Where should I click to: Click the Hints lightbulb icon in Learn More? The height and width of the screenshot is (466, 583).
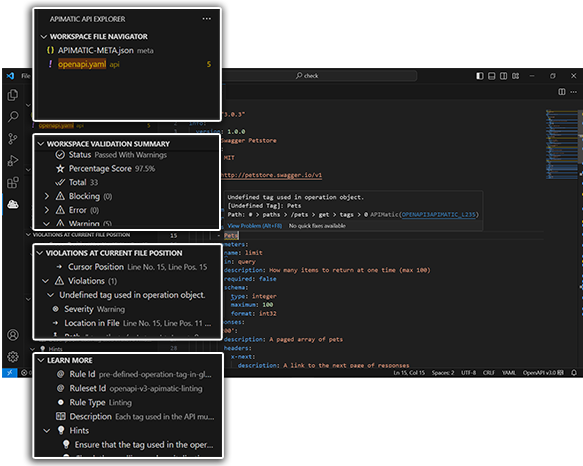pos(61,430)
